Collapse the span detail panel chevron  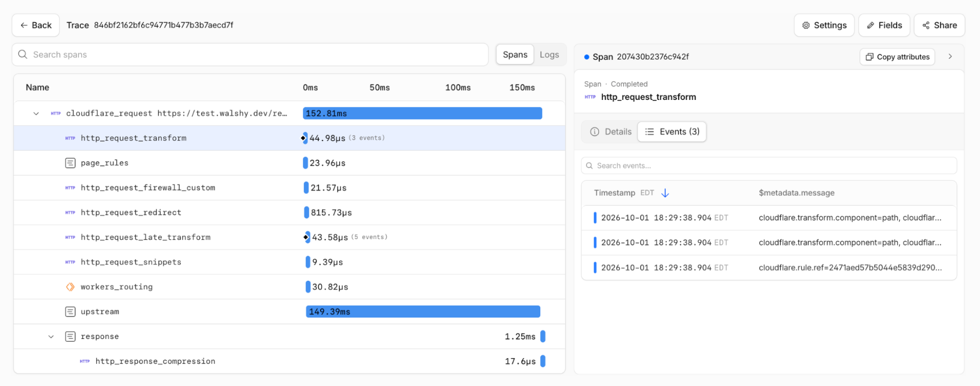[x=950, y=57]
